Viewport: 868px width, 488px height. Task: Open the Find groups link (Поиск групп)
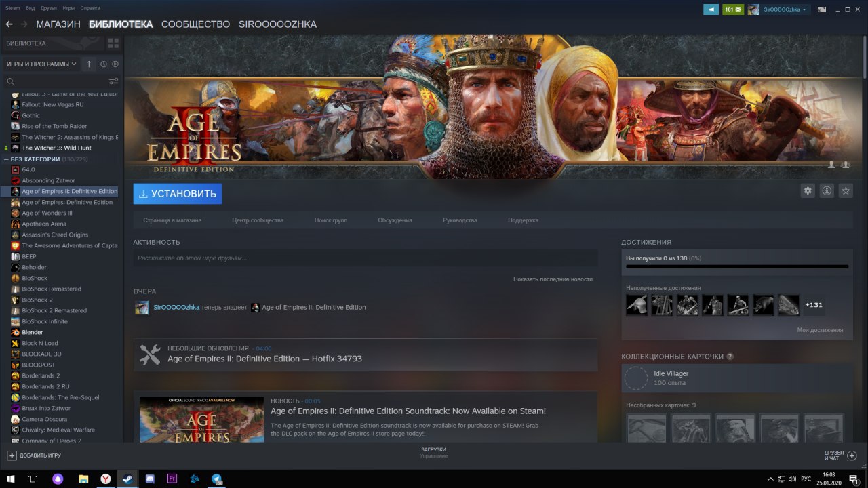(x=331, y=220)
